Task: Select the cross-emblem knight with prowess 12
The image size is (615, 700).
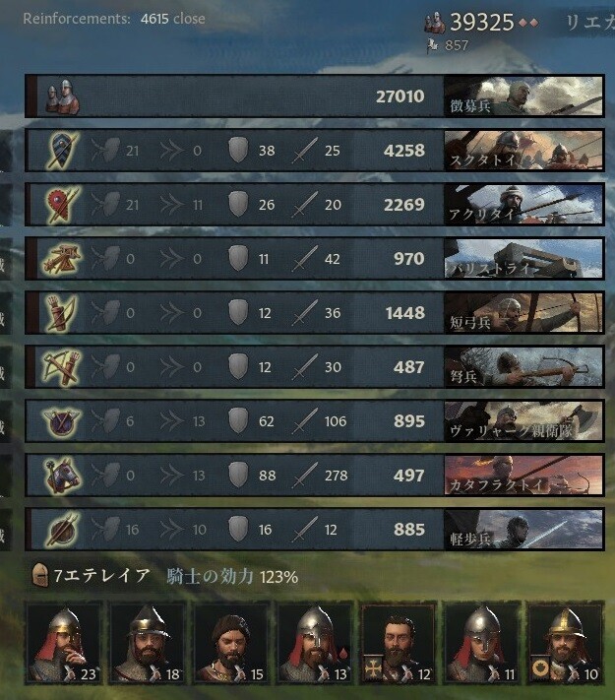Action: coord(399,643)
